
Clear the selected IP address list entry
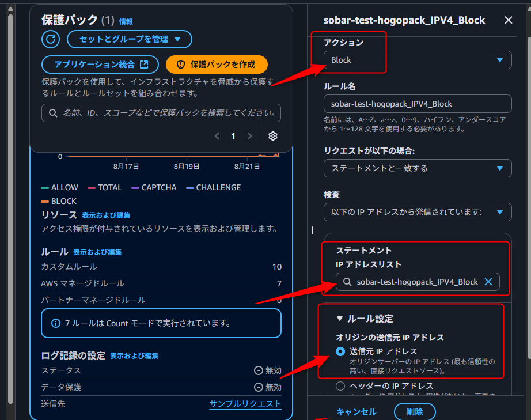coord(488,282)
